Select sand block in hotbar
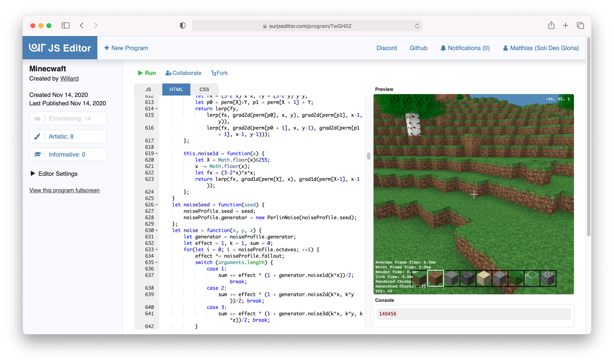The image size is (614, 364). point(484,278)
